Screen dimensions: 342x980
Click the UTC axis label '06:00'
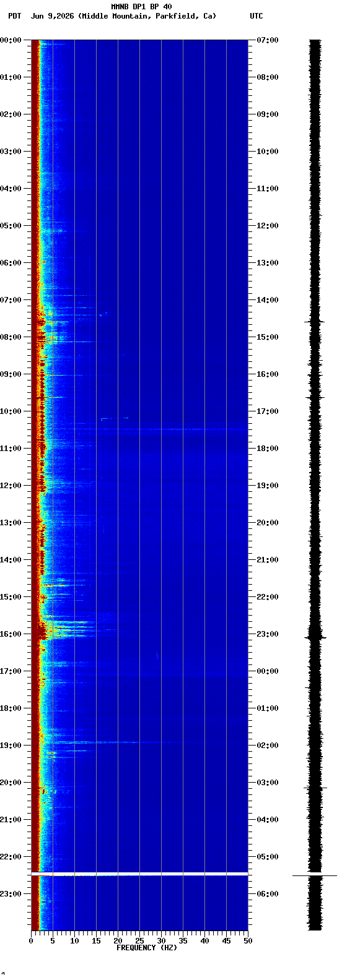268,894
